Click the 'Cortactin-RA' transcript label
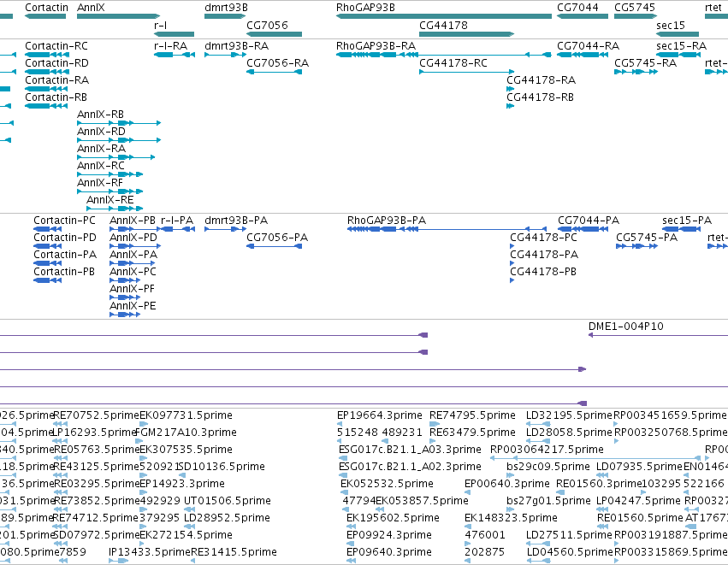This screenshot has width=728, height=565. point(56,80)
